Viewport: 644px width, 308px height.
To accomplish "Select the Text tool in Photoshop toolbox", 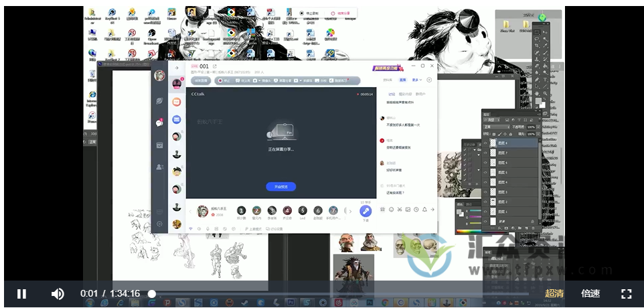I will point(545,79).
